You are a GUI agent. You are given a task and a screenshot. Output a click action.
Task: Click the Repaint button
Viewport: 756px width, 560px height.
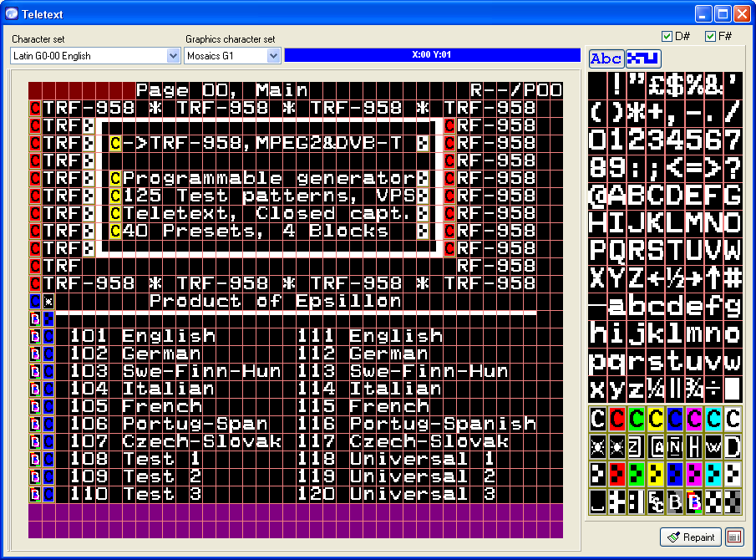(x=691, y=537)
